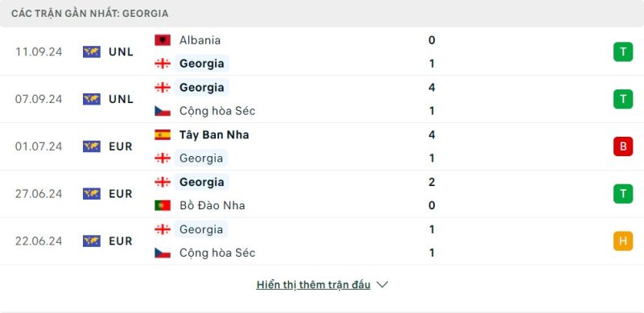Image resolution: width=644 pixels, height=313 pixels.
Task: Click the Các trận gần nhất: Georgia header
Action: (90, 14)
